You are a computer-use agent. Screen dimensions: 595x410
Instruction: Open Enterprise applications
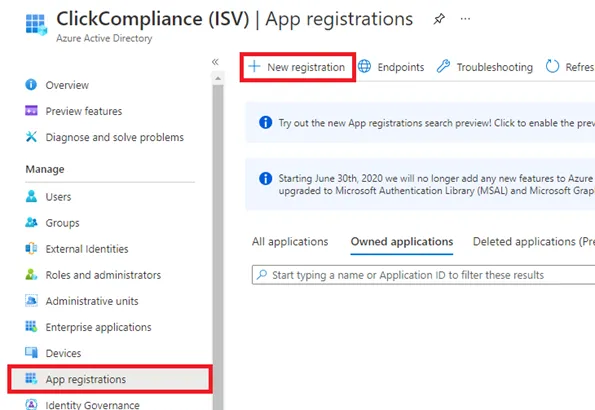[98, 327]
